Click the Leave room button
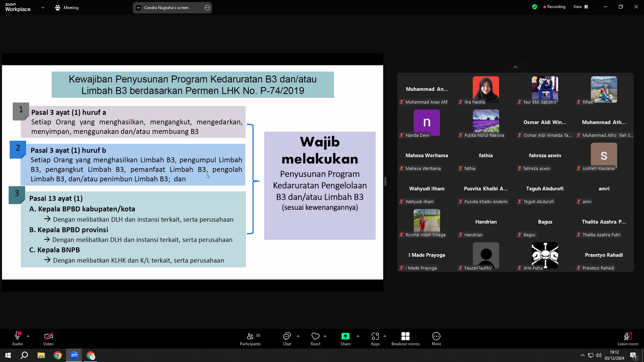Screen dimensions: 644x362 coord(628,339)
